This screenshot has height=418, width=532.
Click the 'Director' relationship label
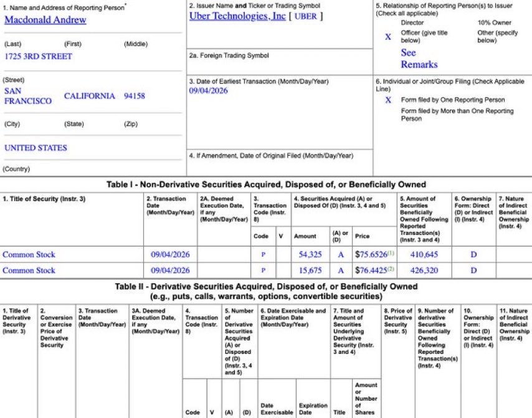pyautogui.click(x=412, y=22)
